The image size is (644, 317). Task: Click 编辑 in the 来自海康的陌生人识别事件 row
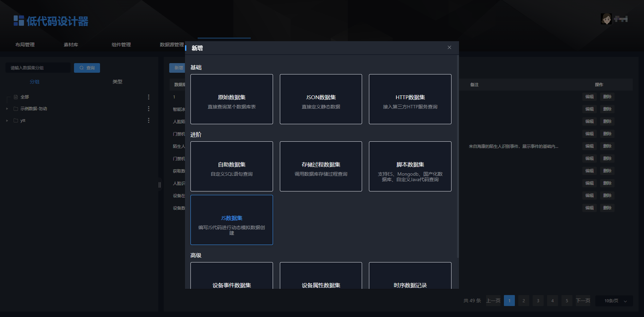coord(590,146)
